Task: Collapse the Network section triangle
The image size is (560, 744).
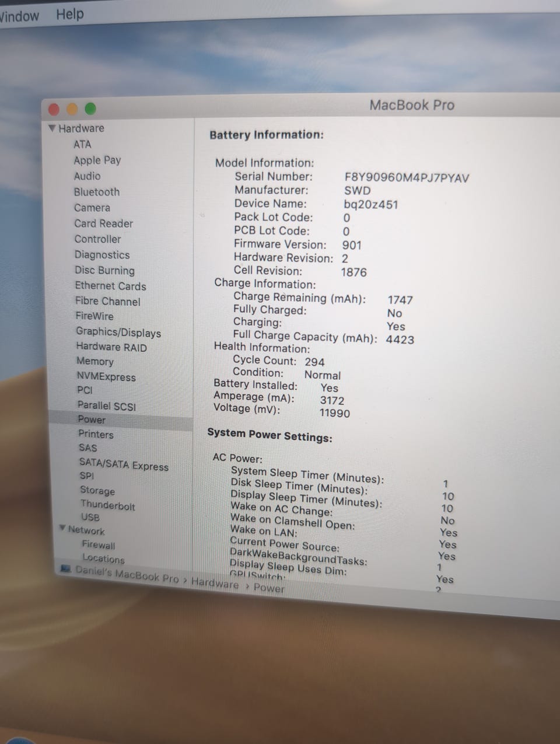Action: coord(62,528)
